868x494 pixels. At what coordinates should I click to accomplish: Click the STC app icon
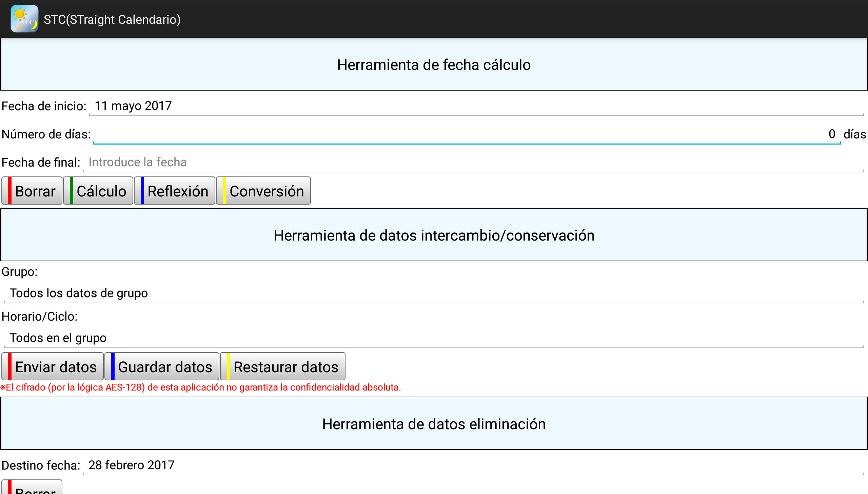tap(24, 19)
